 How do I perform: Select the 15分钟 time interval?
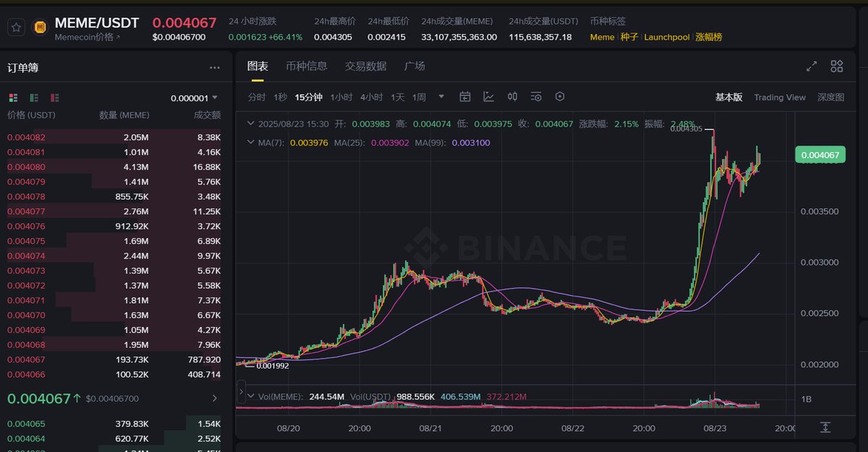309,97
